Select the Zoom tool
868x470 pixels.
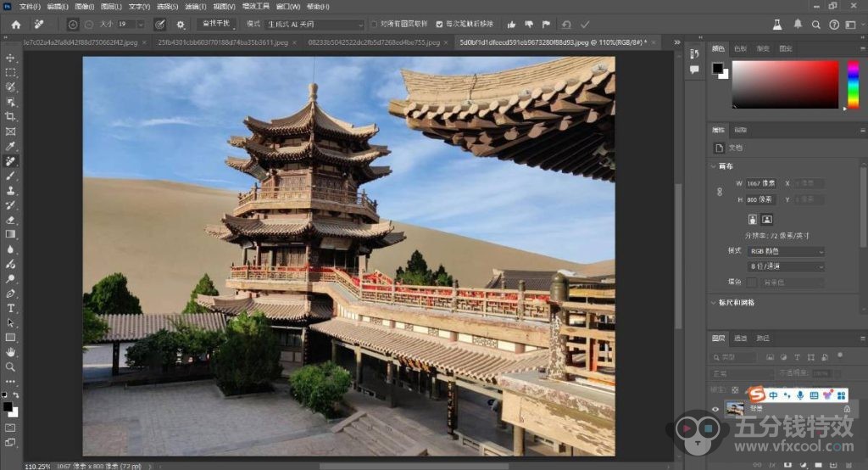pyautogui.click(x=10, y=366)
